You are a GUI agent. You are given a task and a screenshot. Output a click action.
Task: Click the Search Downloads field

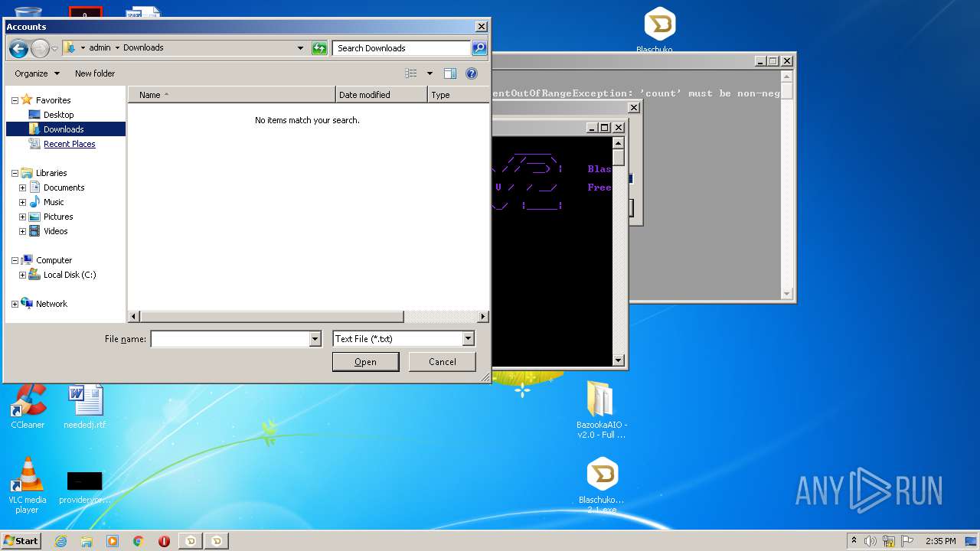(x=402, y=48)
